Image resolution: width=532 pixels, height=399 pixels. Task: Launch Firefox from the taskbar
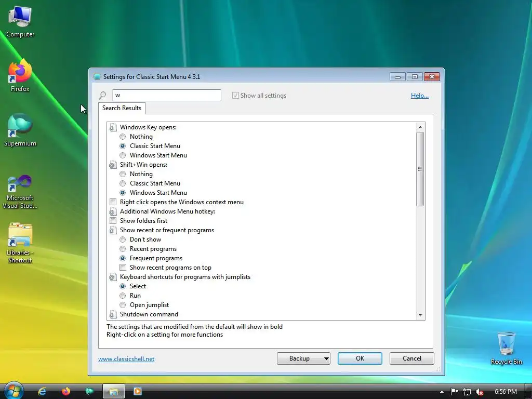[x=66, y=392]
